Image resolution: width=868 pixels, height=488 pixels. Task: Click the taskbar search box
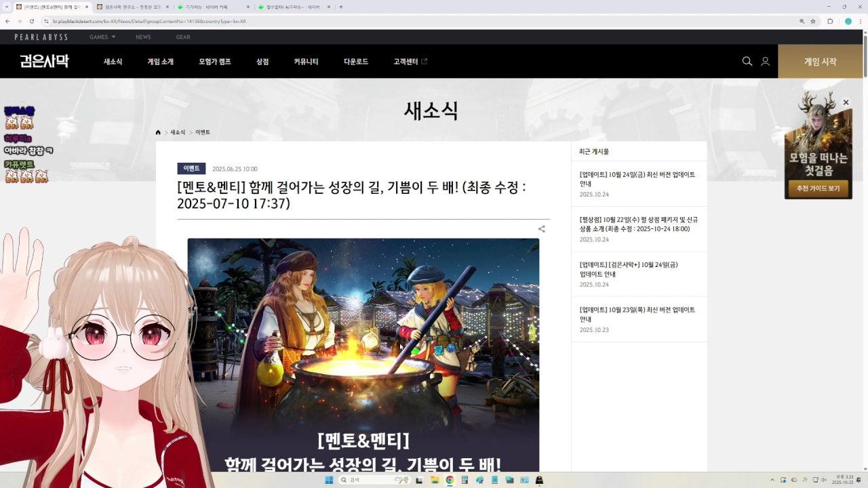[375, 480]
